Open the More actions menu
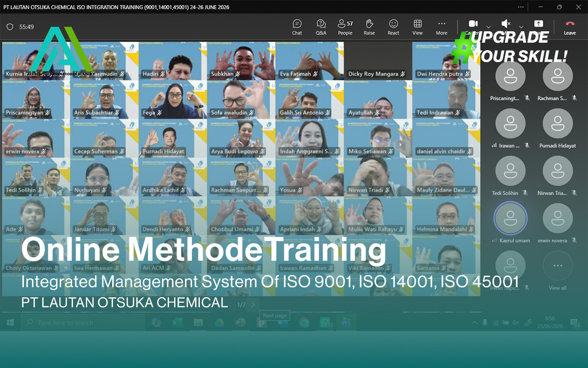The height and width of the screenshot is (368, 588). [441, 27]
